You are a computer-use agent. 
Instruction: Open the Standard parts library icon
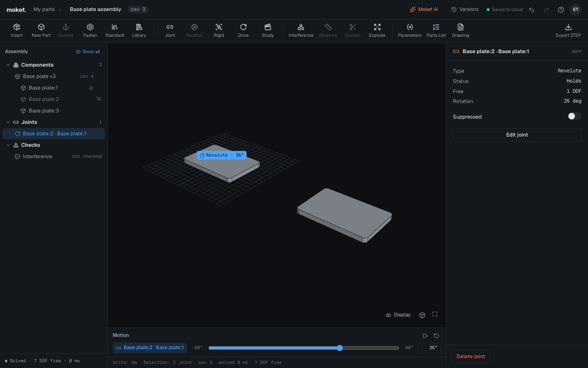115,31
